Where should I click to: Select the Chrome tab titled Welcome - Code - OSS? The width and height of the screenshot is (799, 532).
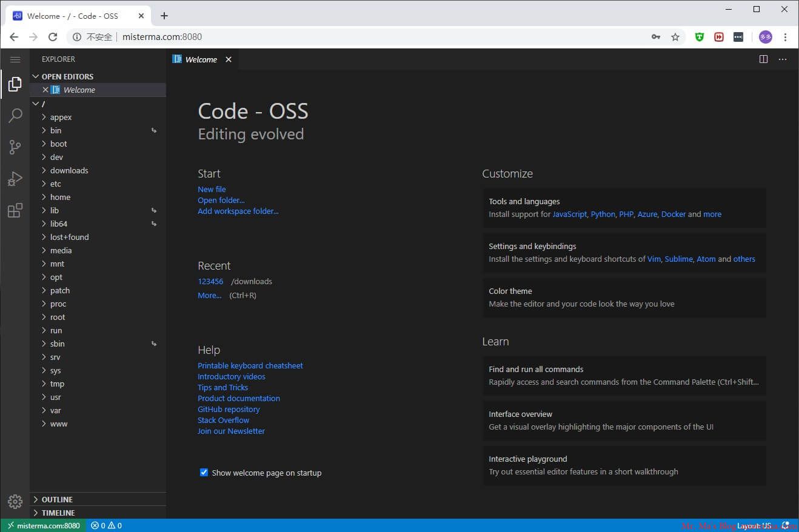point(79,16)
